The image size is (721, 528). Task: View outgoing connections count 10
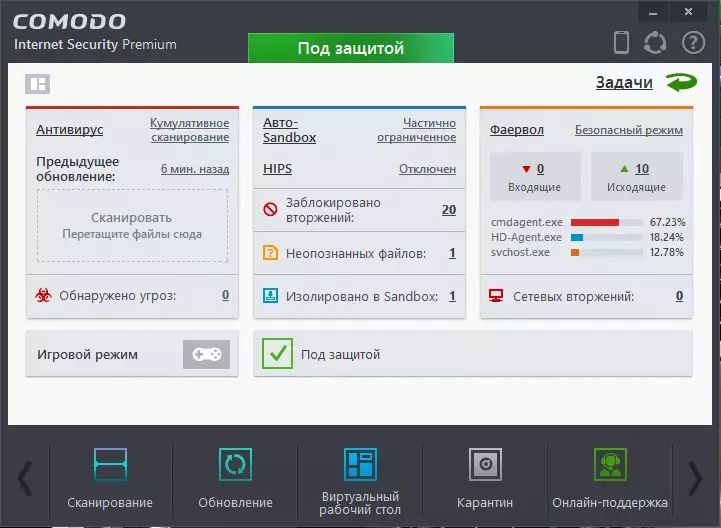pos(642,169)
